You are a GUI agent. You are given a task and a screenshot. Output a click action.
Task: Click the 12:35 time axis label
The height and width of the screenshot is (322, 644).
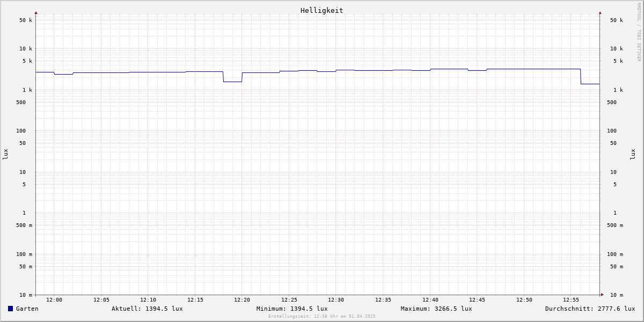383,300
